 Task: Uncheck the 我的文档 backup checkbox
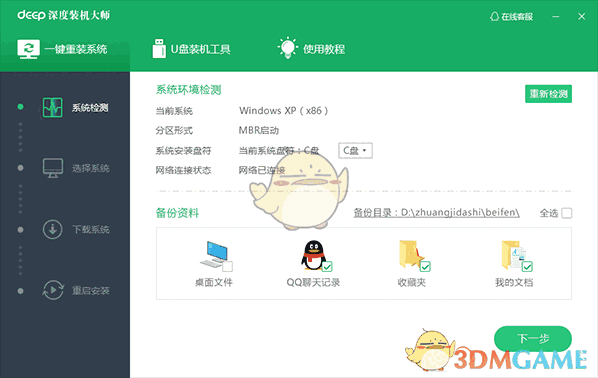point(527,266)
